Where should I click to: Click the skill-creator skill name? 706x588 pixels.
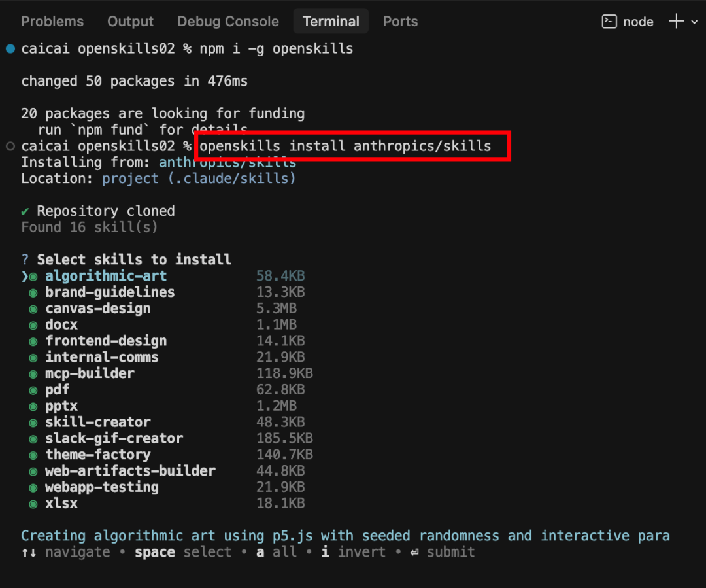tap(97, 422)
